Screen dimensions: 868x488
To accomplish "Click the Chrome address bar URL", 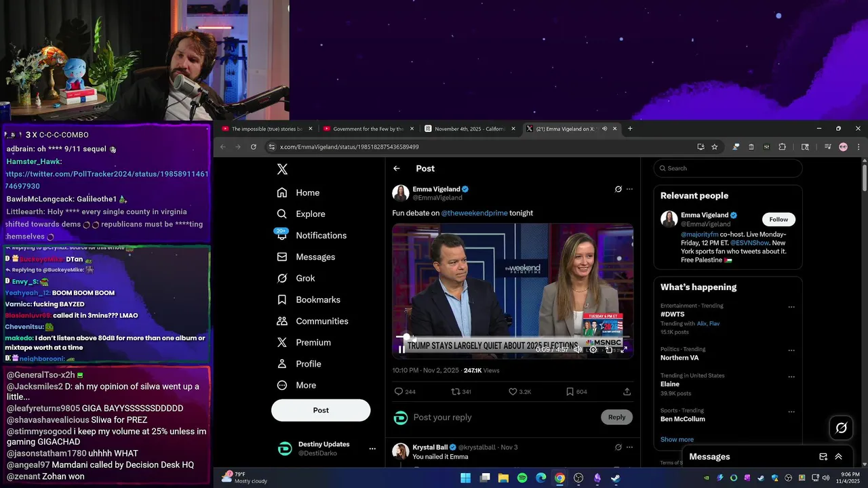I will tap(349, 147).
